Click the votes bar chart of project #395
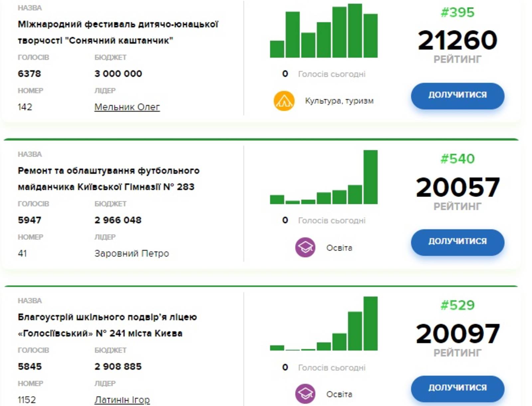 [324, 31]
